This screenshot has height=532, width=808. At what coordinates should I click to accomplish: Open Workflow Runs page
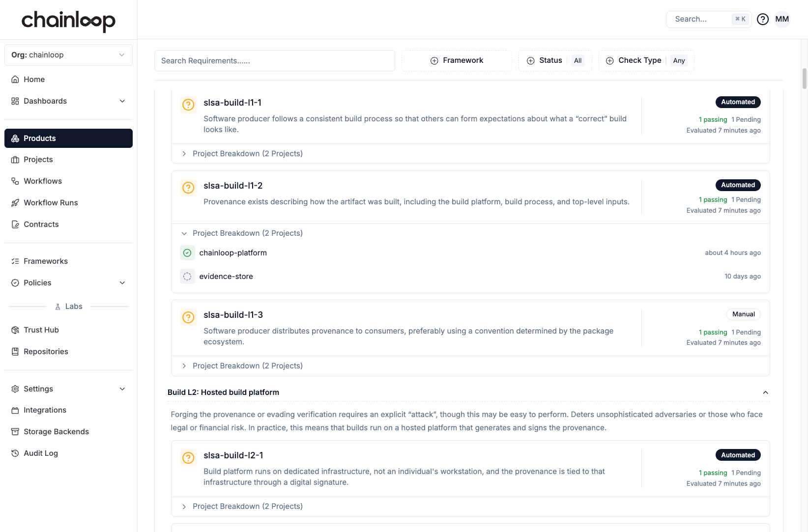pos(68,203)
